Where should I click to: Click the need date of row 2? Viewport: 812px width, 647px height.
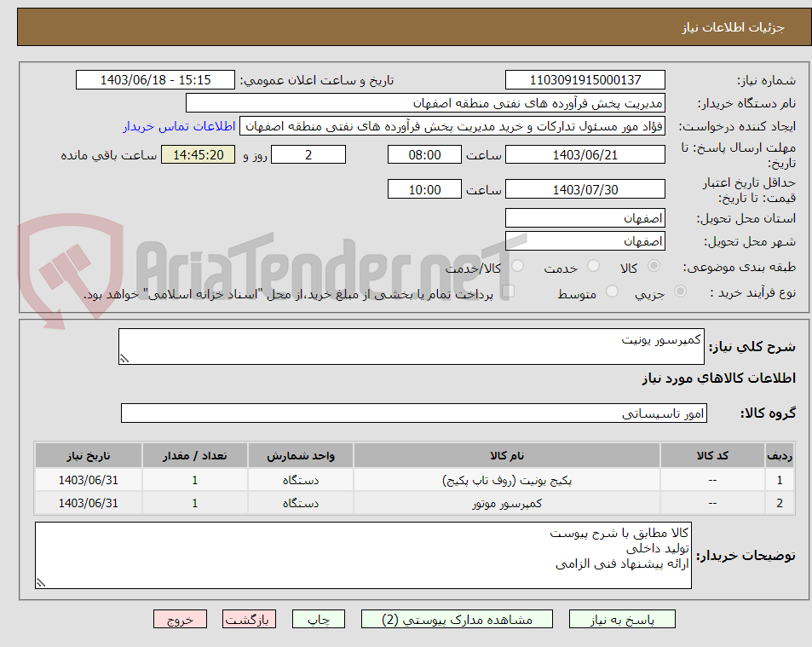[x=89, y=503]
